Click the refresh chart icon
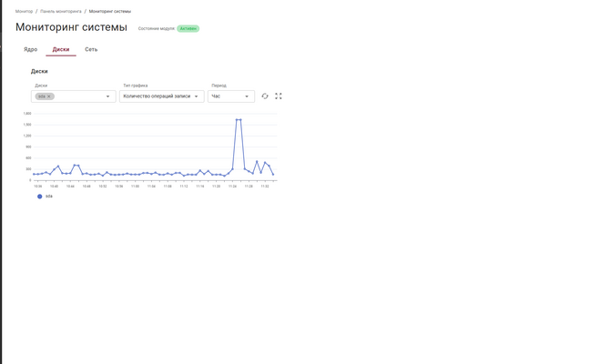Viewport: 610px width, 364px height. pyautogui.click(x=265, y=96)
